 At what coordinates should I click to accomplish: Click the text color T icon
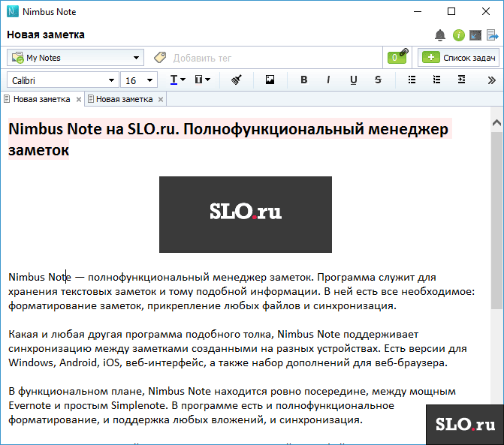point(174,80)
